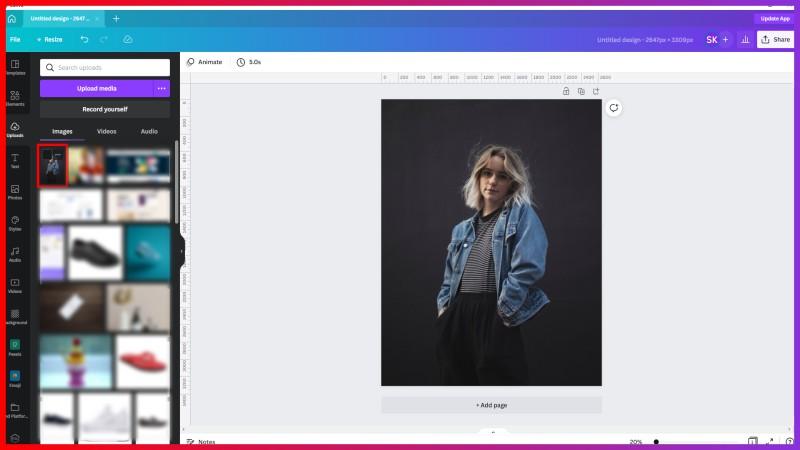Screen dimensions: 800x450
Task: Expand upload media more options
Action: click(161, 88)
